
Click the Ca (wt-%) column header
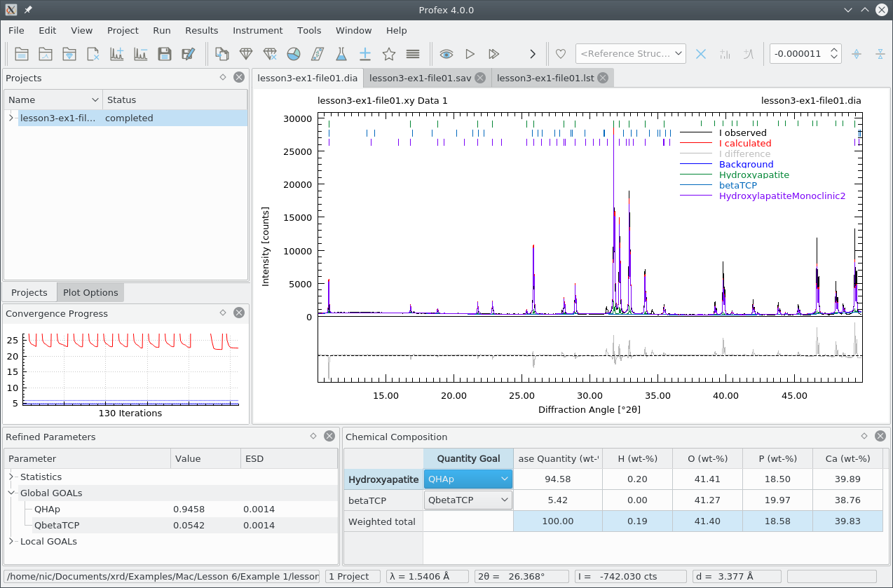[x=847, y=458]
